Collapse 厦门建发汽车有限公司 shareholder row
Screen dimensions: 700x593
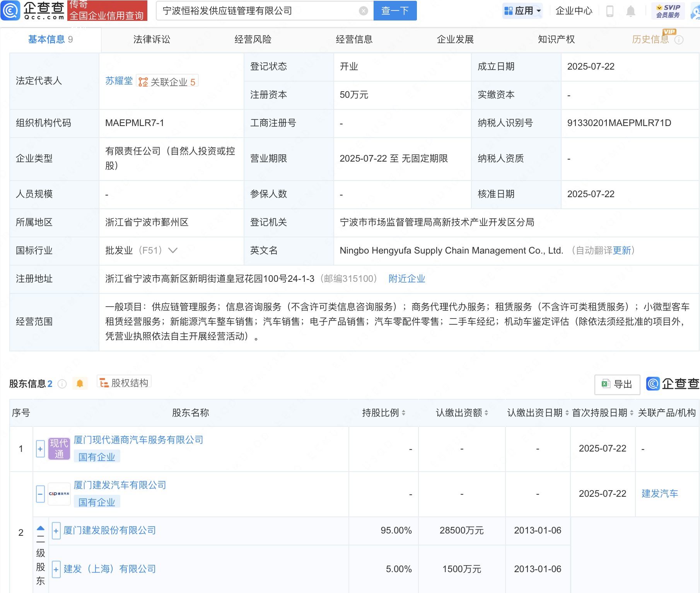pyautogui.click(x=40, y=494)
